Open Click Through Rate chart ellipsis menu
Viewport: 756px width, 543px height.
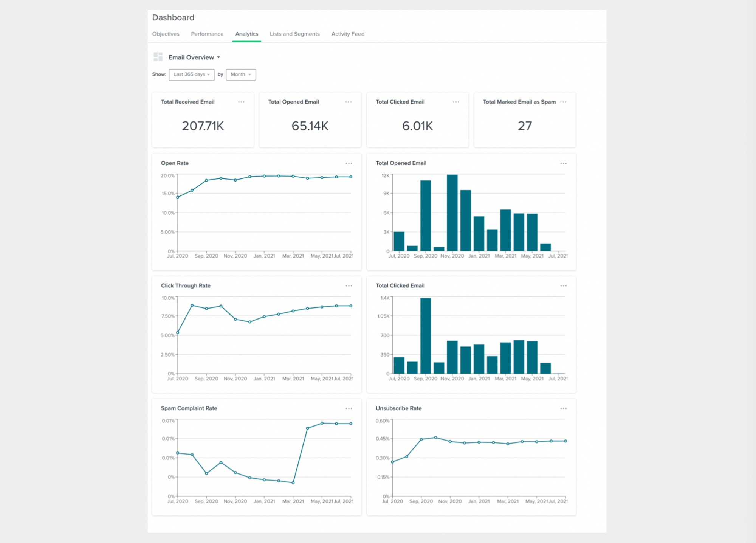[x=349, y=286]
